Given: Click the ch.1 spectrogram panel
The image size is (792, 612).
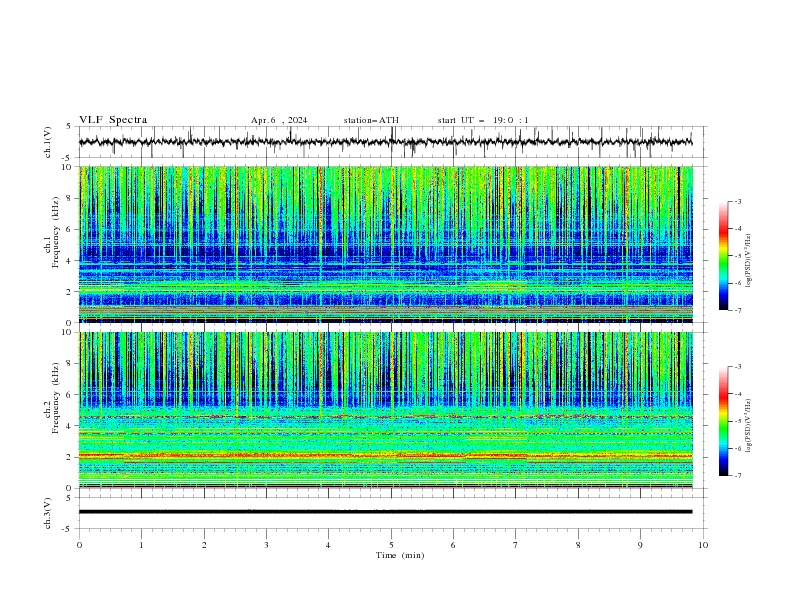Looking at the screenshot, I should click(386, 244).
